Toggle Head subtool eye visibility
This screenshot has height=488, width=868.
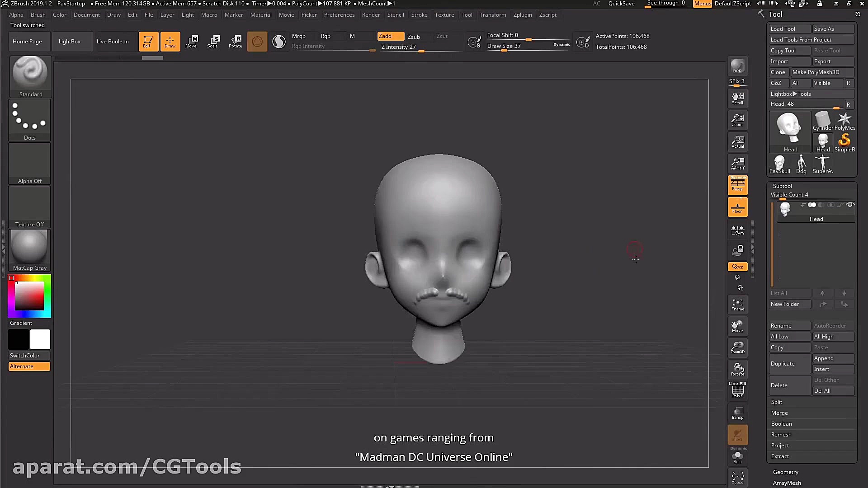850,205
